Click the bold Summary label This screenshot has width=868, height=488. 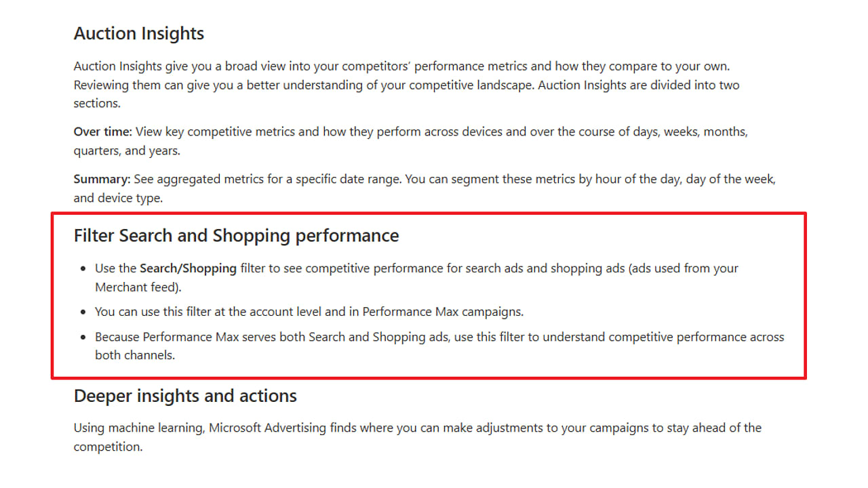click(x=102, y=180)
